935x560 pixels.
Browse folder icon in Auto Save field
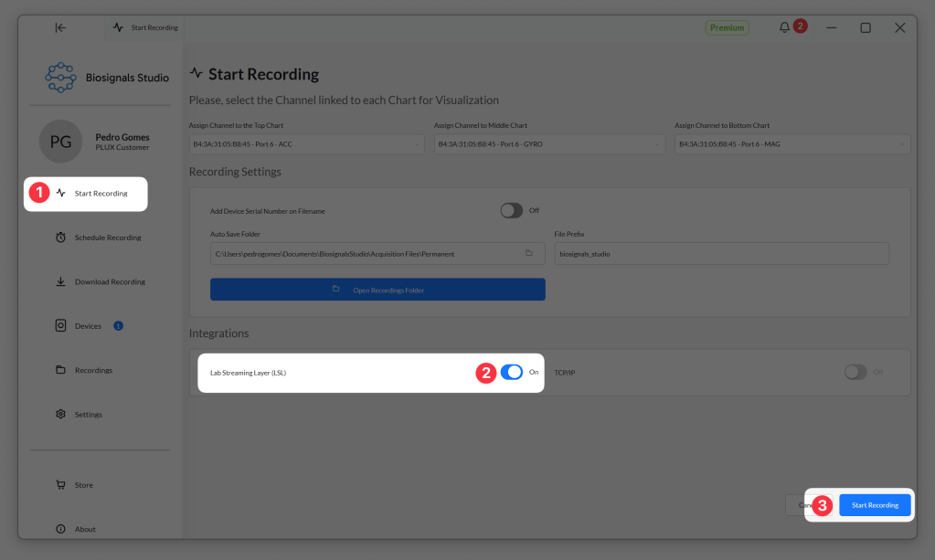click(529, 253)
